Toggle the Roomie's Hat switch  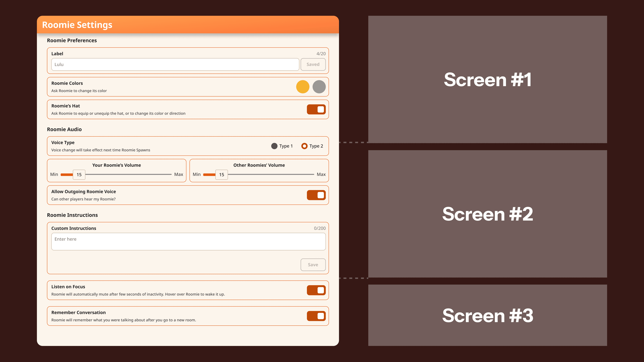[x=316, y=109]
